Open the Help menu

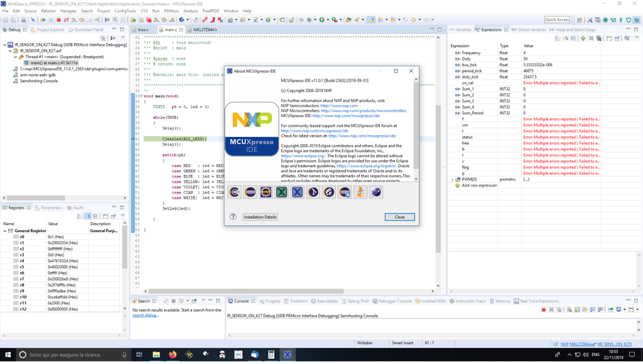point(247,11)
